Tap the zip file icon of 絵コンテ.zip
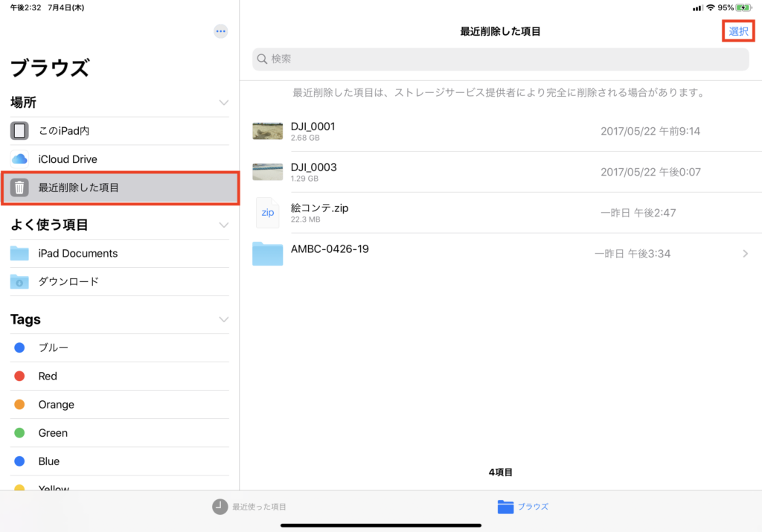This screenshot has width=762, height=532. pos(268,212)
